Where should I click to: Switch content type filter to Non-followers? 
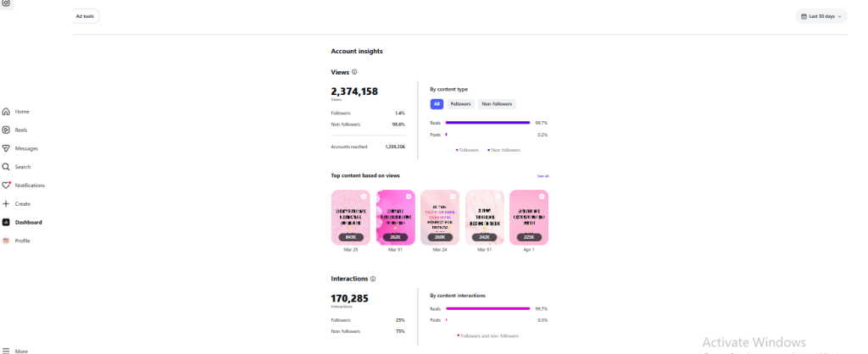coord(497,104)
